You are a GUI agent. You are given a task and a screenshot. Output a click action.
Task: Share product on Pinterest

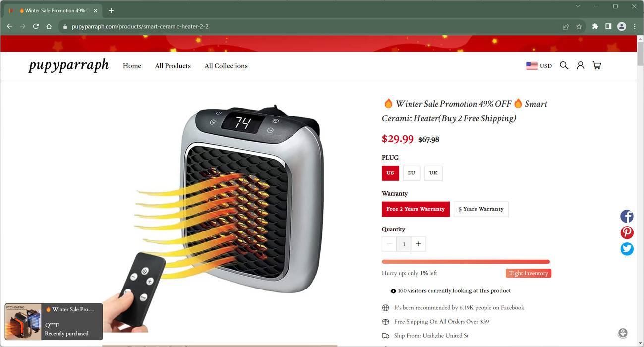point(627,232)
